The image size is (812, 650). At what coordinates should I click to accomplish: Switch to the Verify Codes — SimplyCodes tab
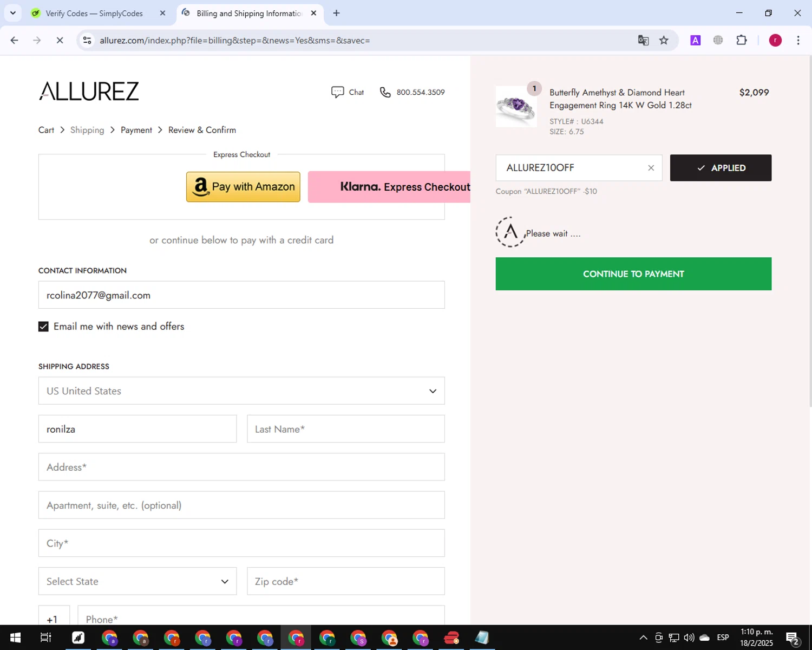99,13
